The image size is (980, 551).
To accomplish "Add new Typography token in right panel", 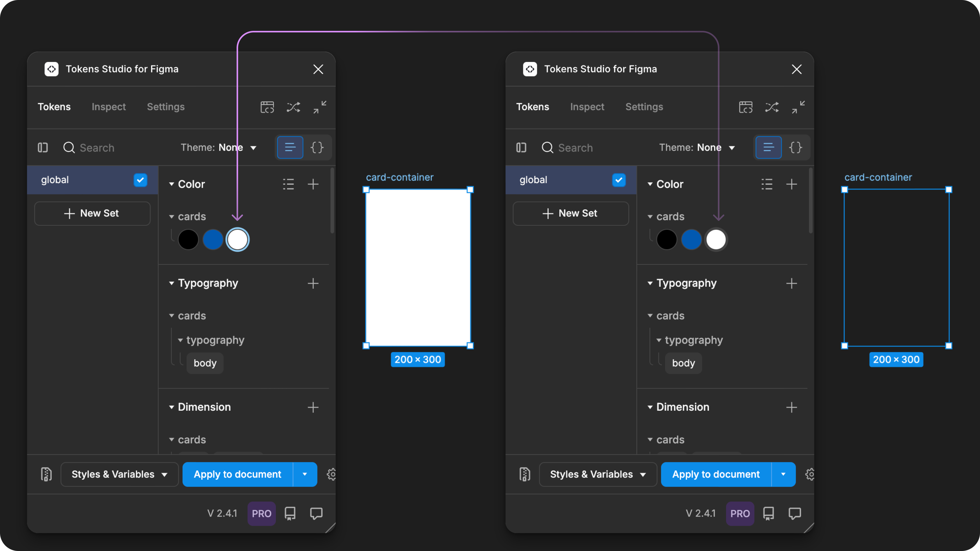I will point(792,283).
